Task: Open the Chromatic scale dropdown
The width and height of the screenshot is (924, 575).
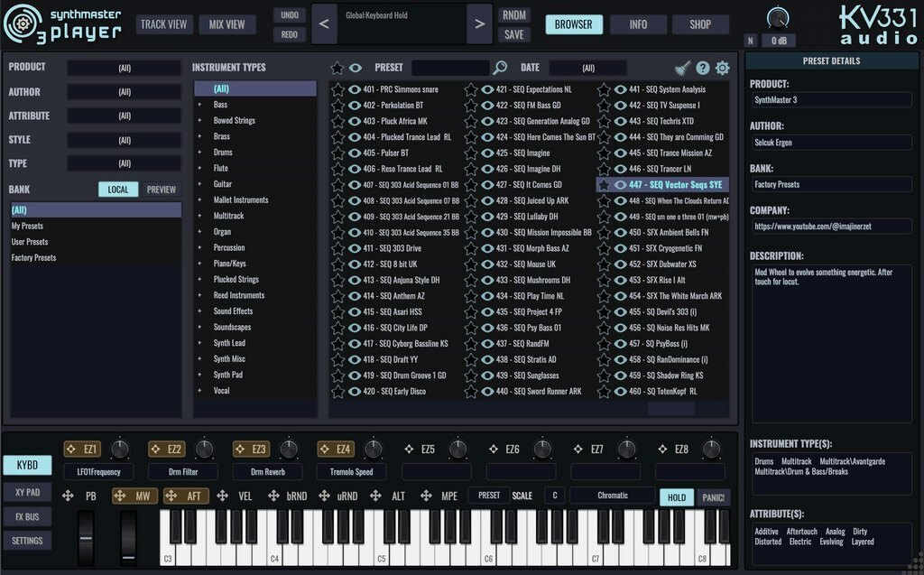Action: pos(612,495)
